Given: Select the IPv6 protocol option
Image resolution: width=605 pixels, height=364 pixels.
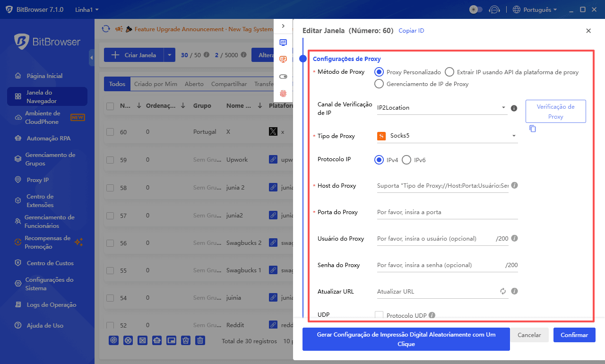Looking at the screenshot, I should coord(407,160).
